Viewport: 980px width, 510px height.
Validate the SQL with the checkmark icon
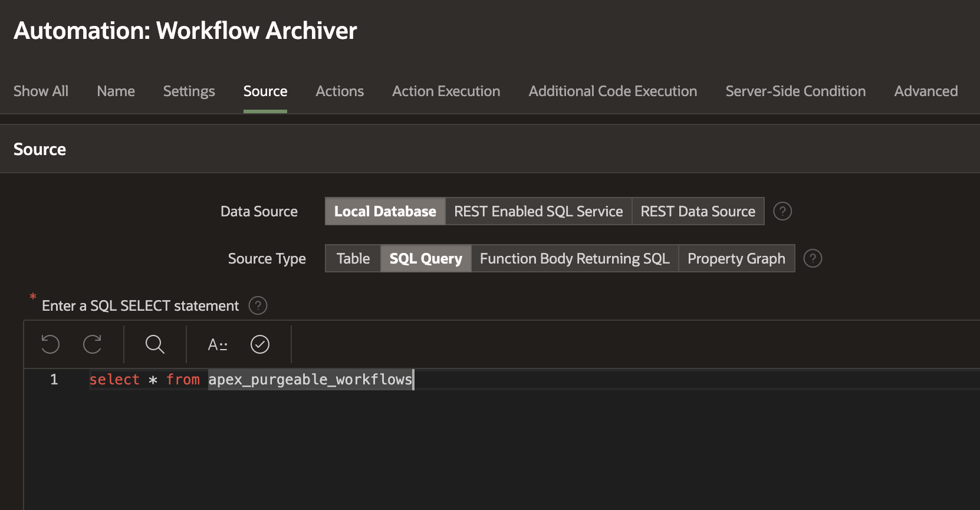point(260,344)
